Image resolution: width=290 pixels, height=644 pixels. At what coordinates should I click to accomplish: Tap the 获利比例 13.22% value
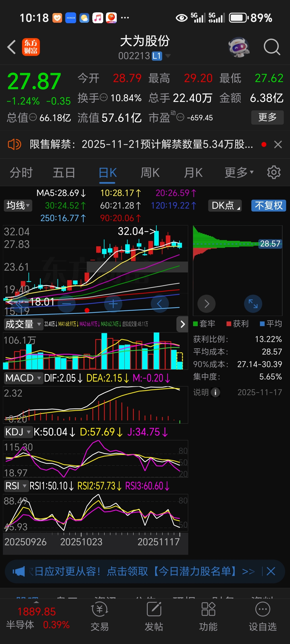coord(268,339)
